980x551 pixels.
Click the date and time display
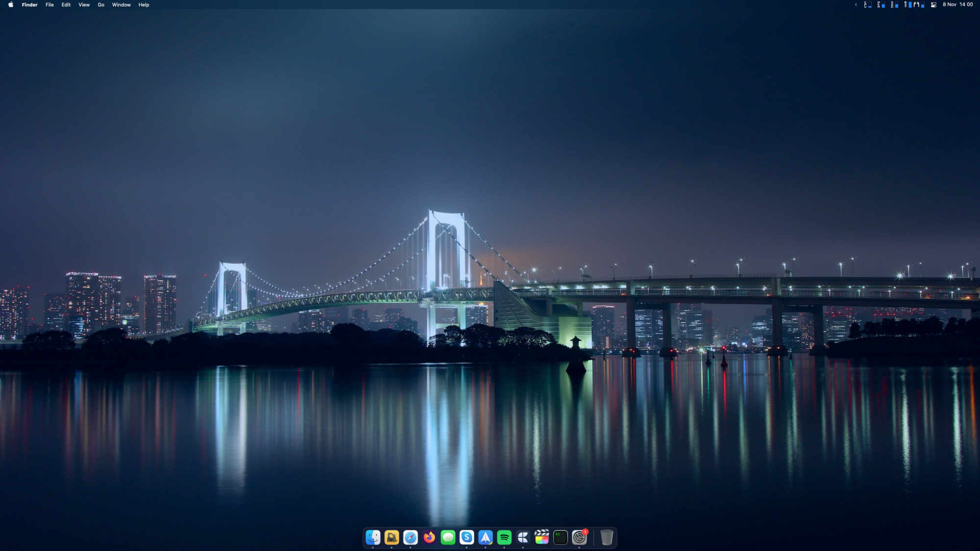(x=957, y=5)
